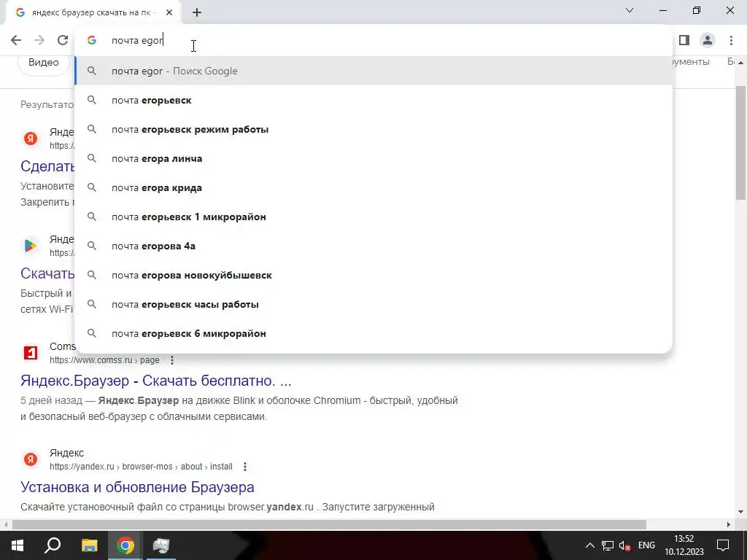
Task: Click the scroll right arrow at the bottom
Action: click(x=729, y=525)
